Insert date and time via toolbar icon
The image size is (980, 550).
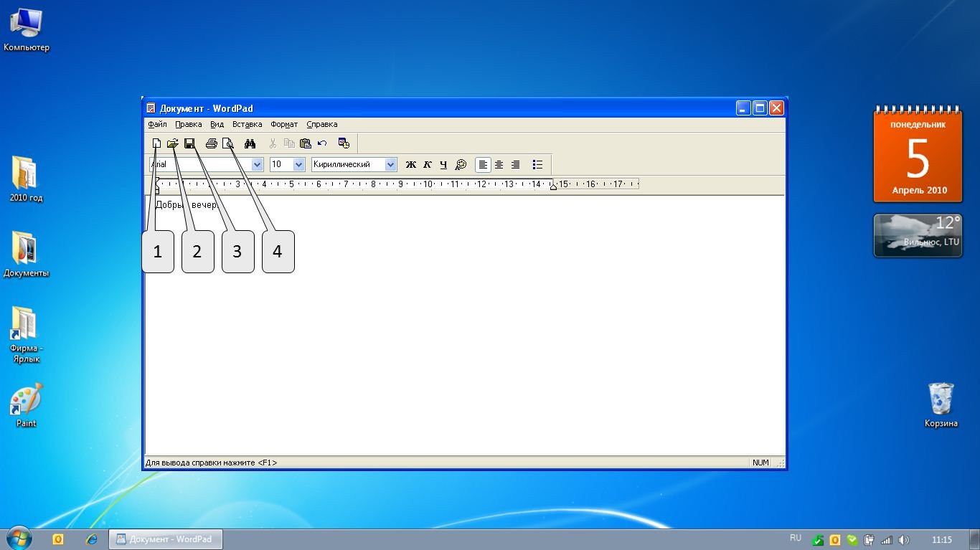click(x=344, y=143)
